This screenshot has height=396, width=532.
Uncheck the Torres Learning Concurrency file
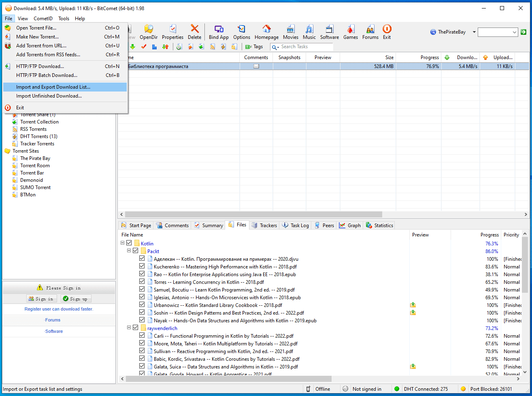point(142,281)
